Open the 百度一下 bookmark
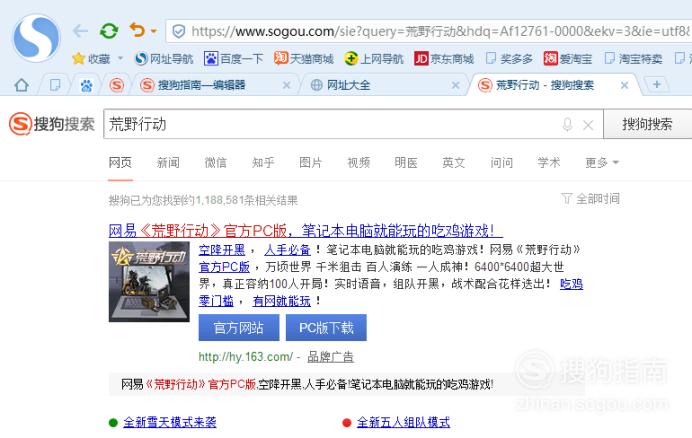The width and height of the screenshot is (692, 438). point(233,58)
